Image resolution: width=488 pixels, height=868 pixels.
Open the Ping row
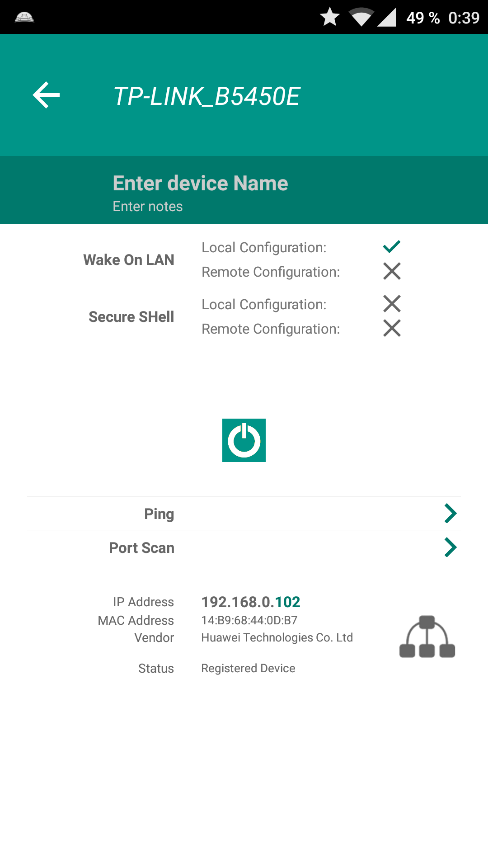(x=244, y=513)
